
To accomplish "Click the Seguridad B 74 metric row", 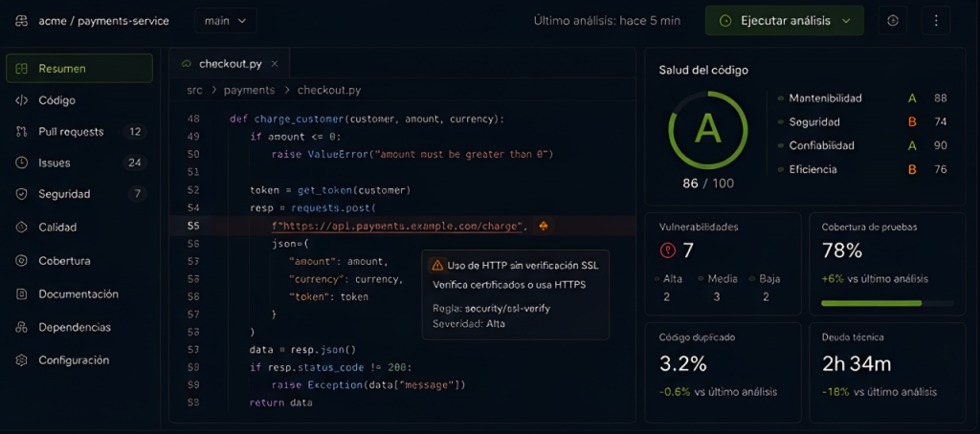I will (x=862, y=121).
